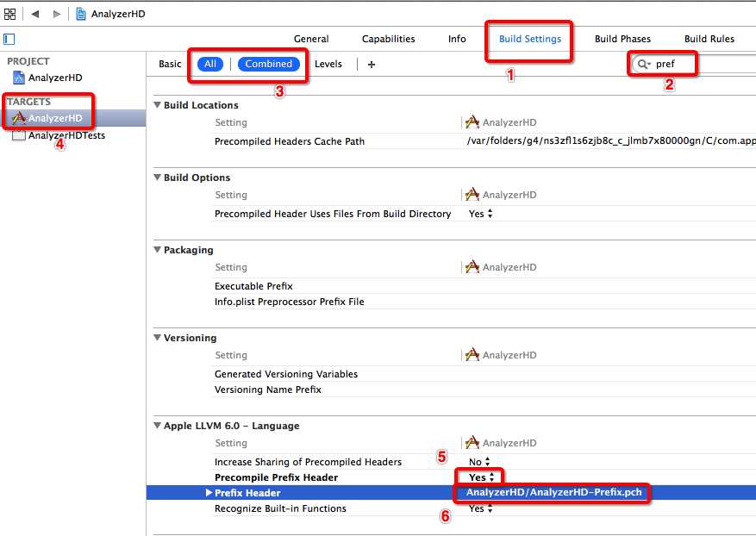The image size is (756, 536).
Task: Select AnalyzerHDTests target bundle icon
Action: 19,135
